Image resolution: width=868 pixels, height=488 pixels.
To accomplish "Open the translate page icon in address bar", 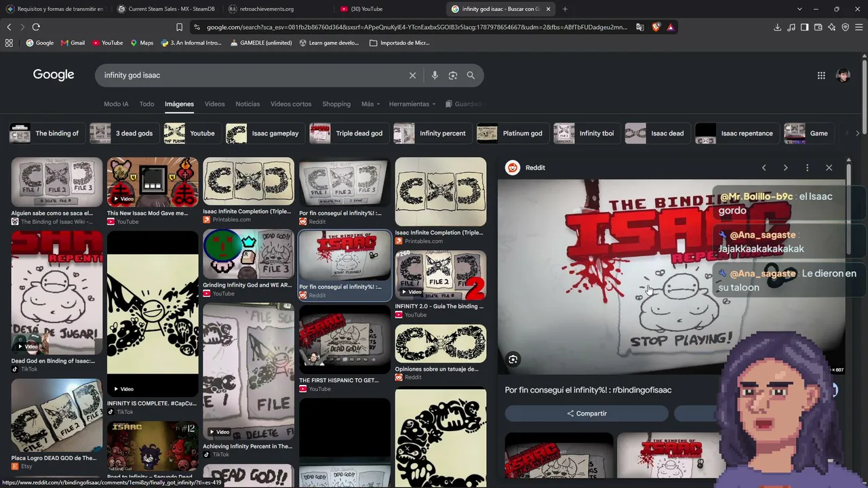I will coord(640,27).
